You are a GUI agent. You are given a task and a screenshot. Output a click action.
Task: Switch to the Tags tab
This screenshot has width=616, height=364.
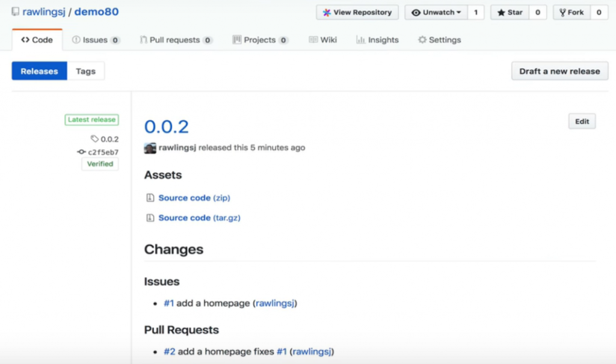85,71
